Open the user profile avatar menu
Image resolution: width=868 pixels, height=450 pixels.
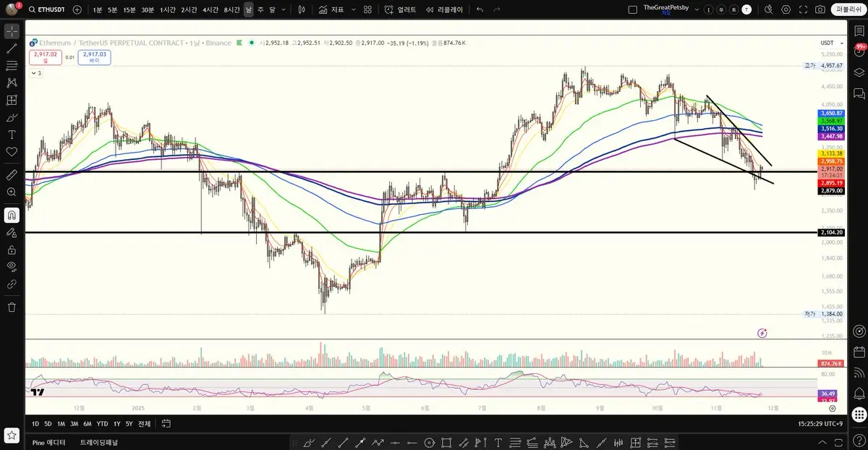coord(12,9)
